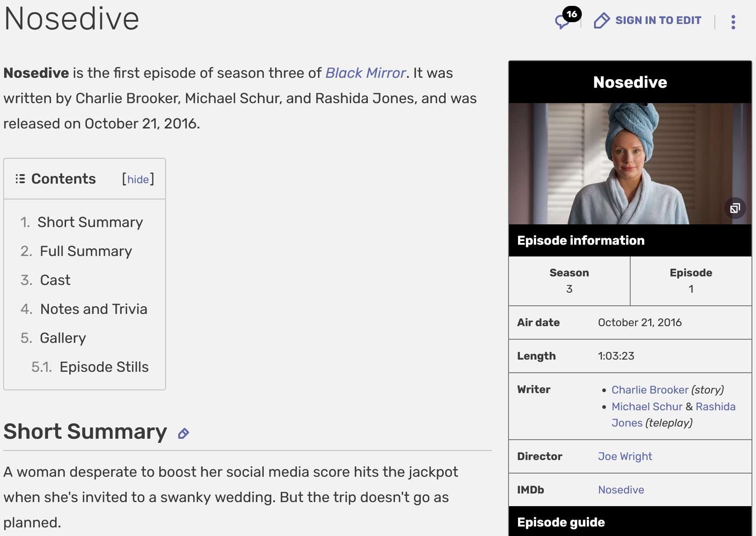This screenshot has width=756, height=536.
Task: Open Joe Wright director link
Action: [x=625, y=456]
